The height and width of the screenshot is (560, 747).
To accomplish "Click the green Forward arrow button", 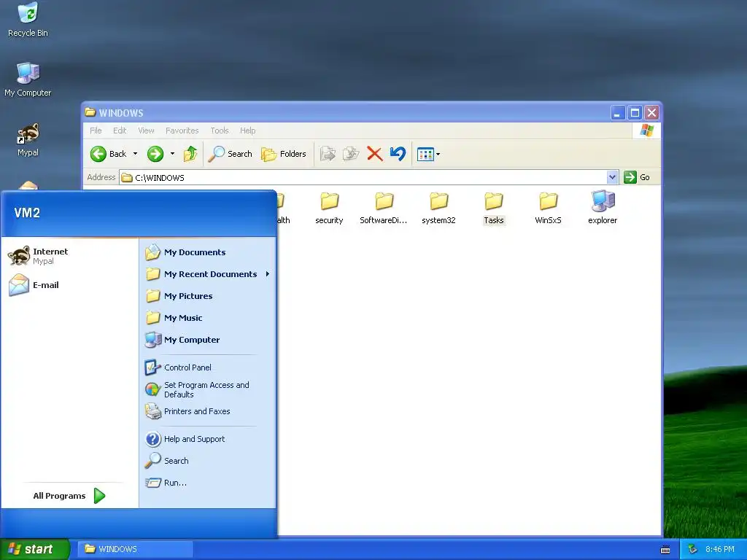I will pos(155,154).
